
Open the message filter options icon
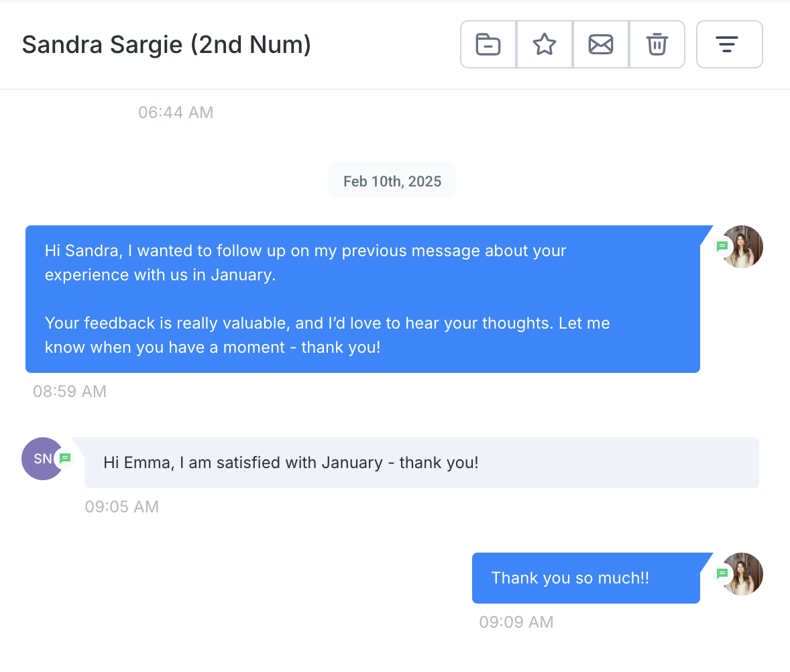pos(729,45)
